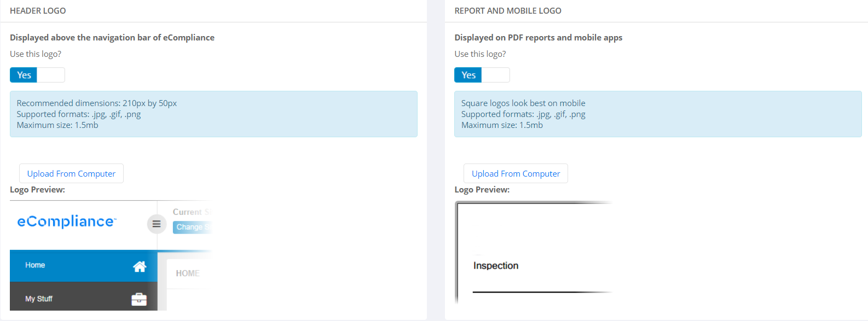This screenshot has width=868, height=321.
Task: Click Upload From Computer under Header Logo
Action: coord(71,173)
